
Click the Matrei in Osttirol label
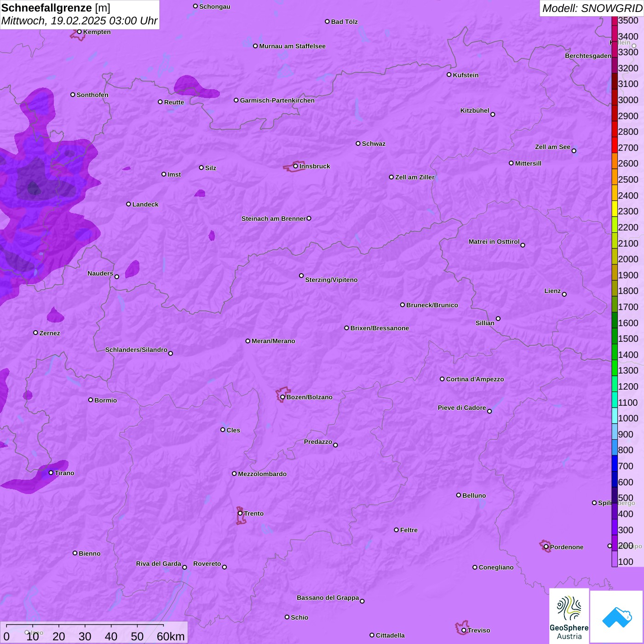tap(494, 241)
